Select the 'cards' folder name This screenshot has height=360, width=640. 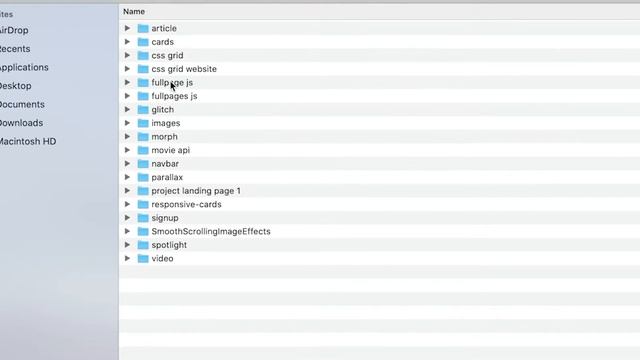[x=162, y=42]
